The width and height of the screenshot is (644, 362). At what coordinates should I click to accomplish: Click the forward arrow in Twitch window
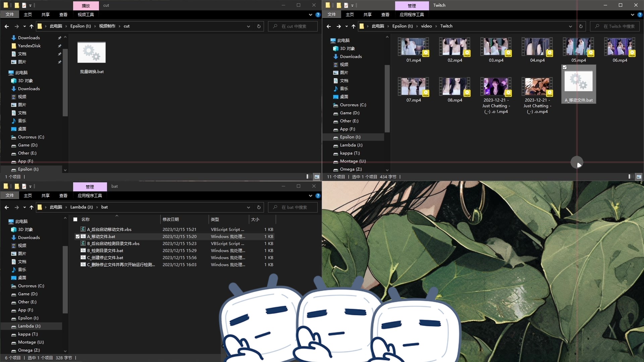(338, 26)
